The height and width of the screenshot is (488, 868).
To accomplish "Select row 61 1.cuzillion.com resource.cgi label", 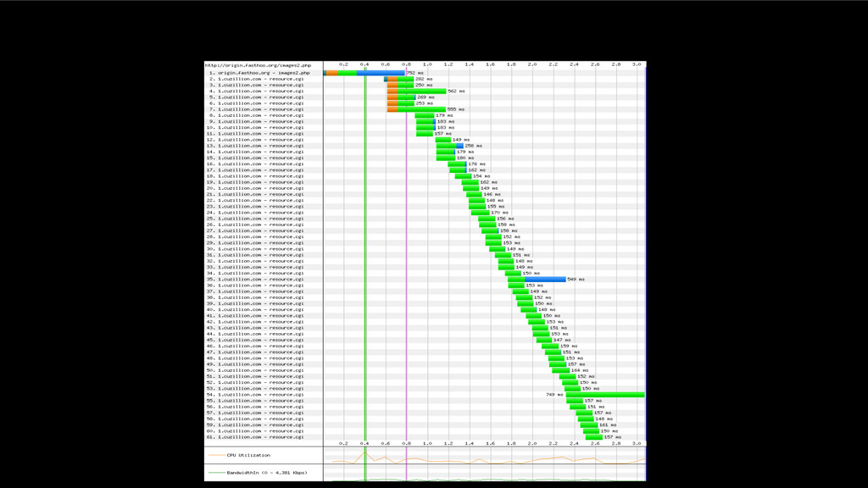I will point(256,437).
